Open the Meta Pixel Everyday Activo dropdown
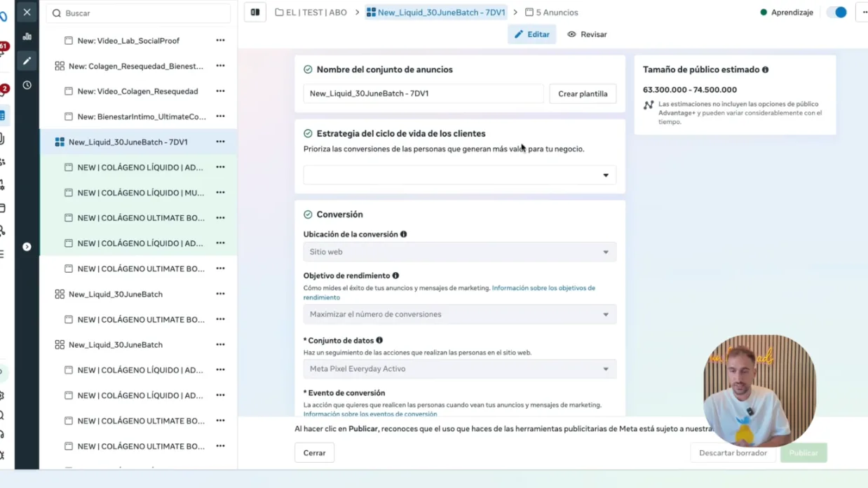The height and width of the screenshot is (488, 868). 459,369
